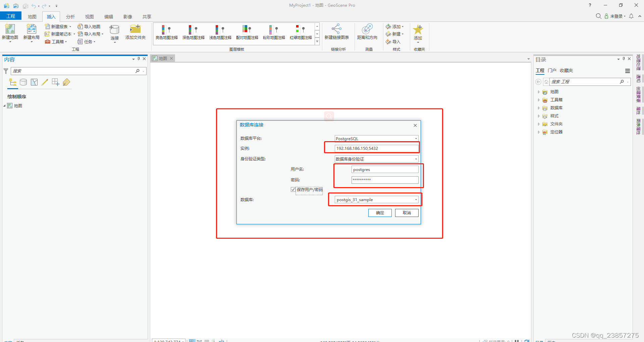Image resolution: width=644 pixels, height=342 pixels.
Task: Open the 地图 ribbon tab
Action: (32, 16)
